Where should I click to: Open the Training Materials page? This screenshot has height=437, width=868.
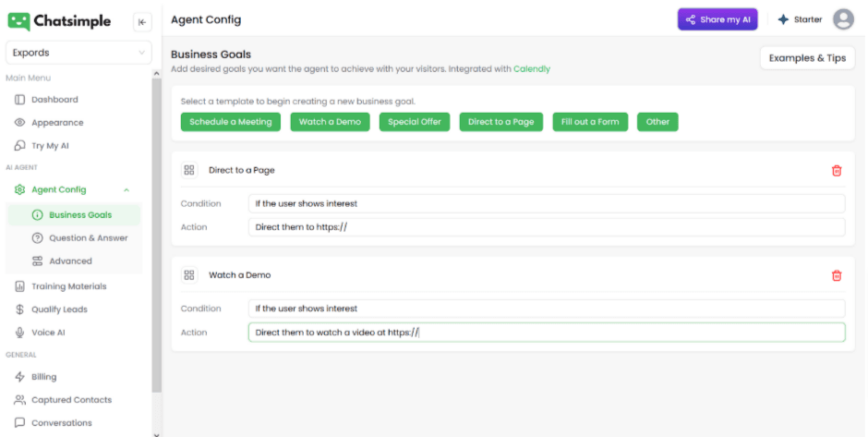click(68, 286)
